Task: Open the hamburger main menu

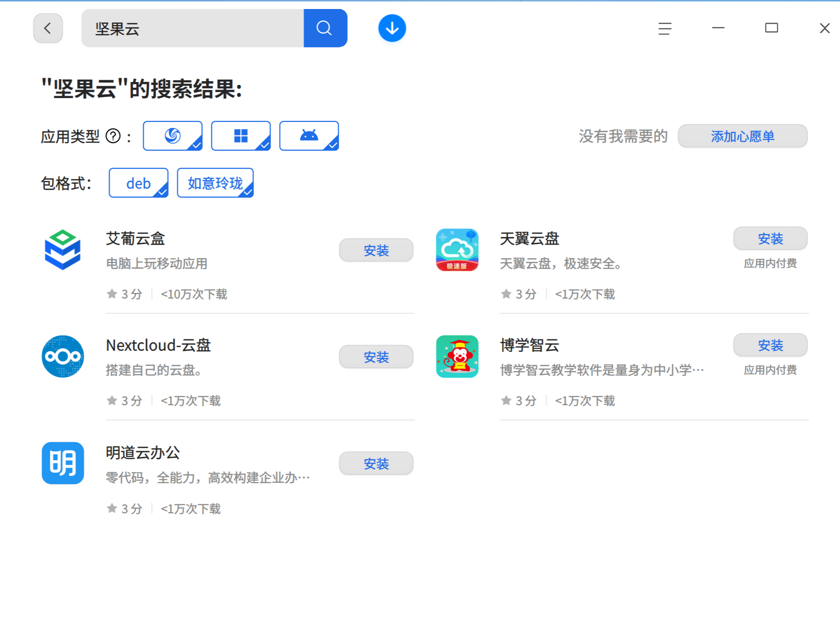Action: coord(665,28)
